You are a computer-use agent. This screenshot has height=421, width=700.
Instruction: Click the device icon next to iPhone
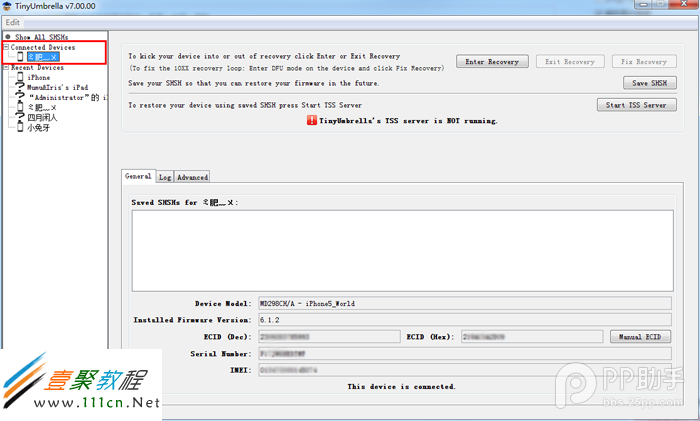[x=20, y=77]
